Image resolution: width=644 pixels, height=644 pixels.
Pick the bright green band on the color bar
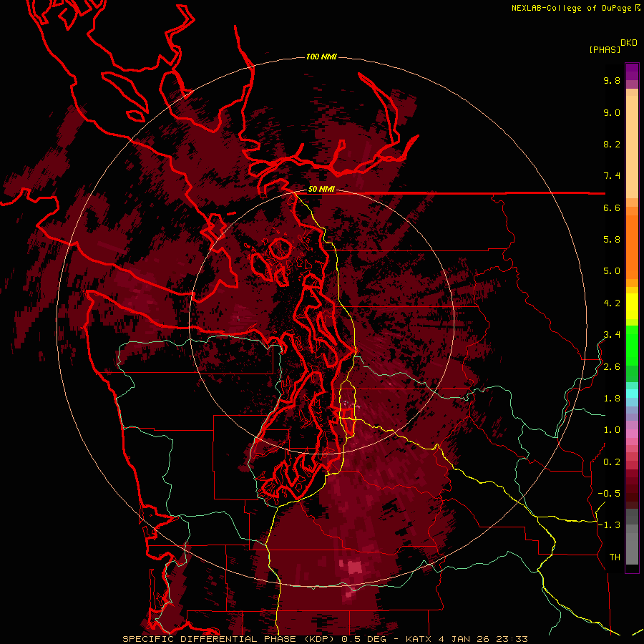coord(632,345)
